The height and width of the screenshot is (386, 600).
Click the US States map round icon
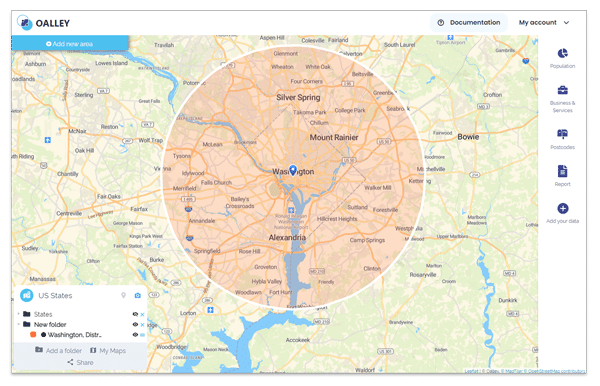pyautogui.click(x=26, y=295)
